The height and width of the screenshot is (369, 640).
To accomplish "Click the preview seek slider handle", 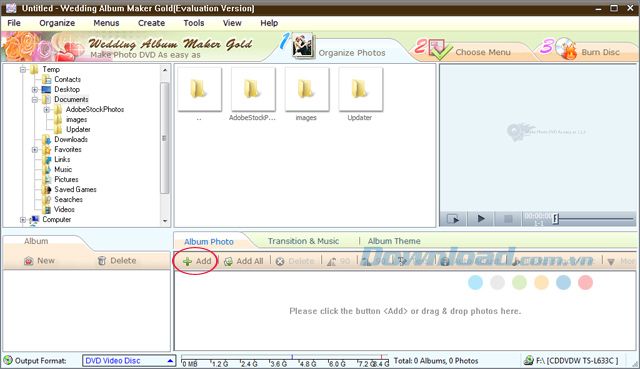I will pyautogui.click(x=555, y=219).
